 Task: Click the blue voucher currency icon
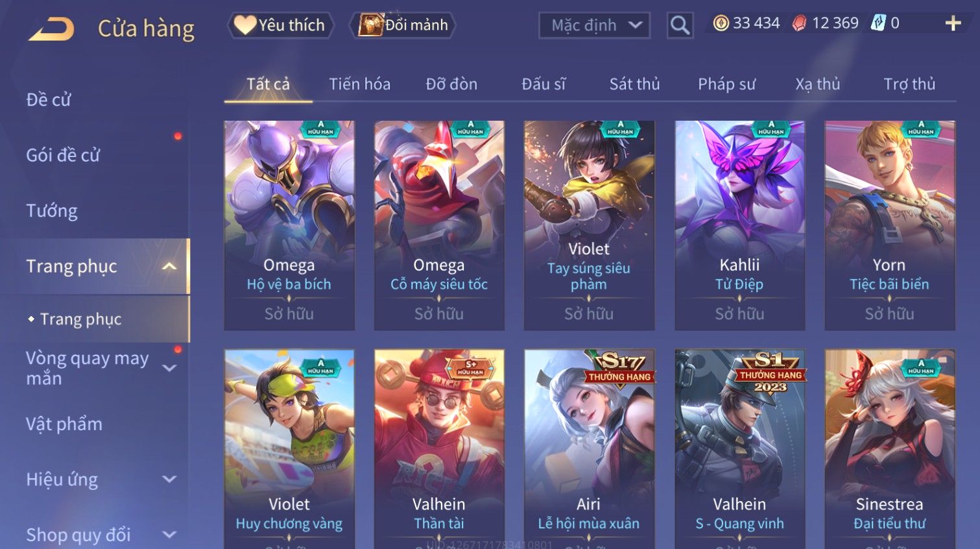(878, 23)
